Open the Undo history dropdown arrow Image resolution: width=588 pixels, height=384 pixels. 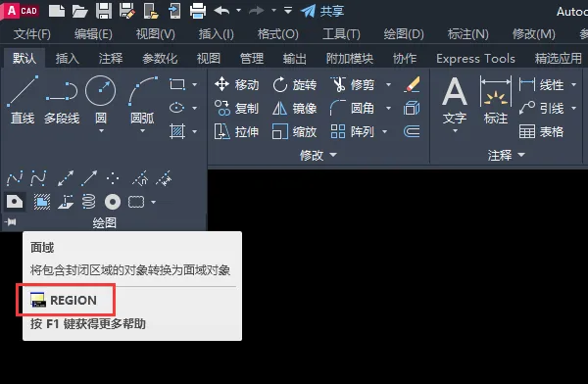[238, 11]
